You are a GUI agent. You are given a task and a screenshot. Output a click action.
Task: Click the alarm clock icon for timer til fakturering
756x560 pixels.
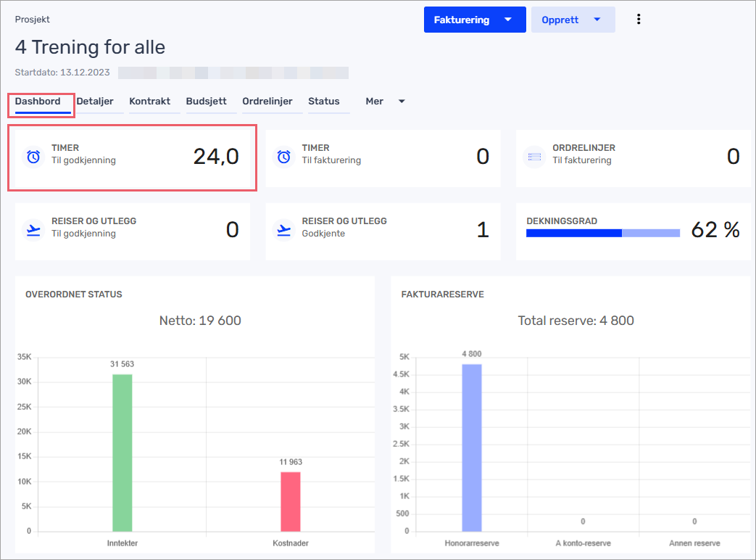pyautogui.click(x=284, y=157)
